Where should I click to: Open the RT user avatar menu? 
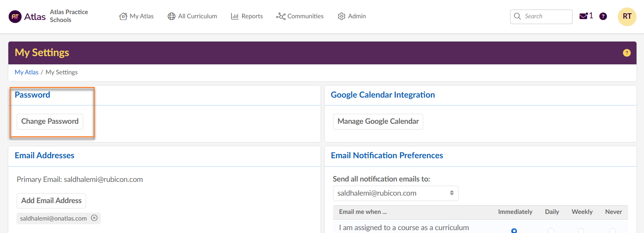click(627, 17)
